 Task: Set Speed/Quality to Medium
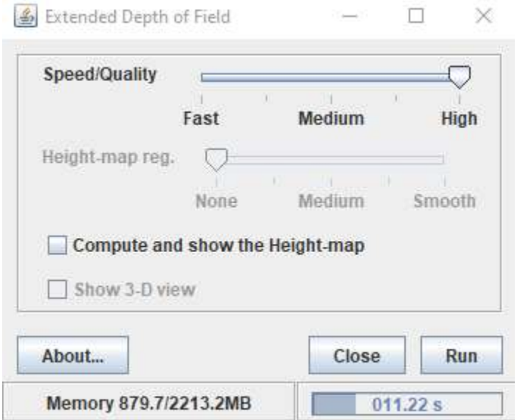(x=331, y=77)
